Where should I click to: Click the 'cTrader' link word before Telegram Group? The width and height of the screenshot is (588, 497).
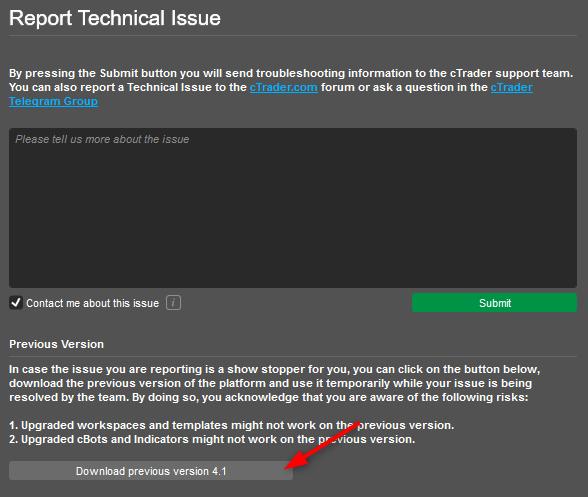point(512,87)
